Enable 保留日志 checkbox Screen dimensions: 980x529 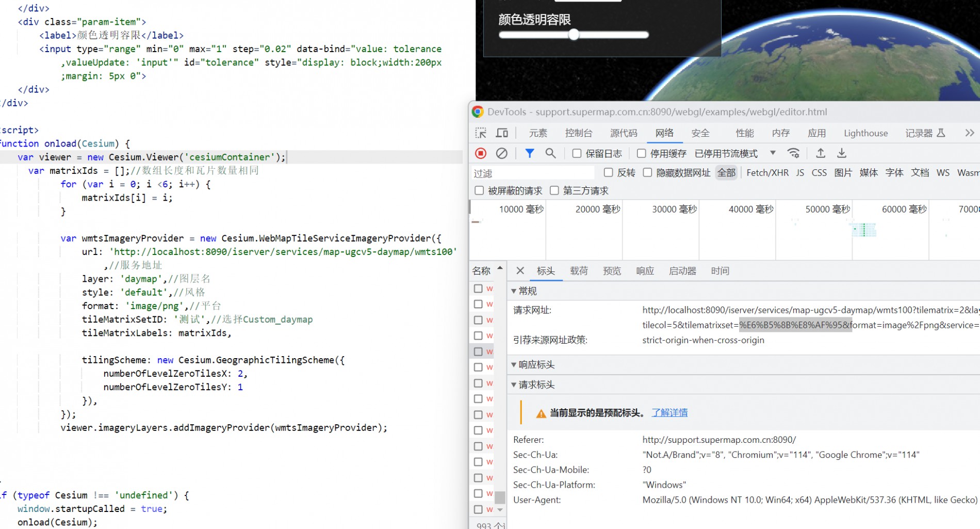pos(577,153)
